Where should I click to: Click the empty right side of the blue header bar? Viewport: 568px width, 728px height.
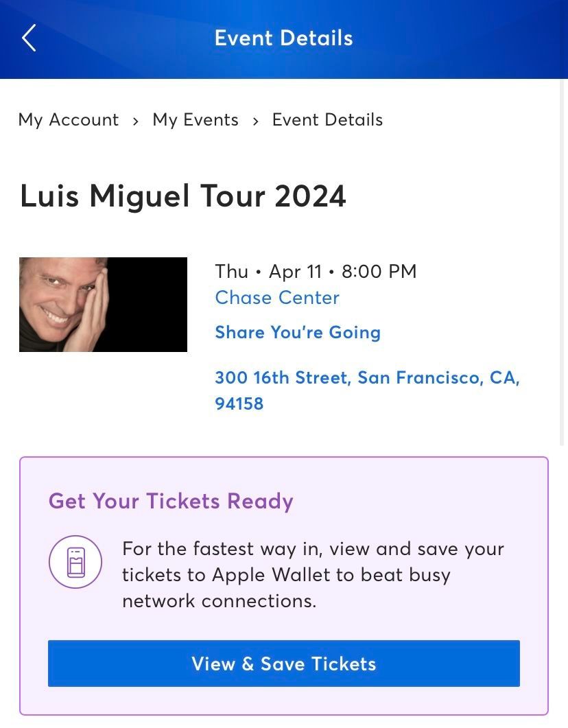pos(480,38)
